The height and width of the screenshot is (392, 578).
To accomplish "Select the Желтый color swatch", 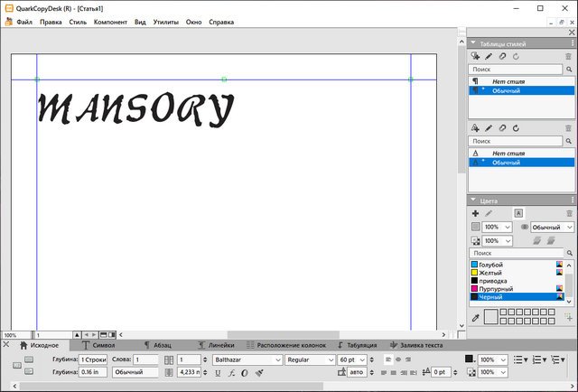I will point(517,273).
